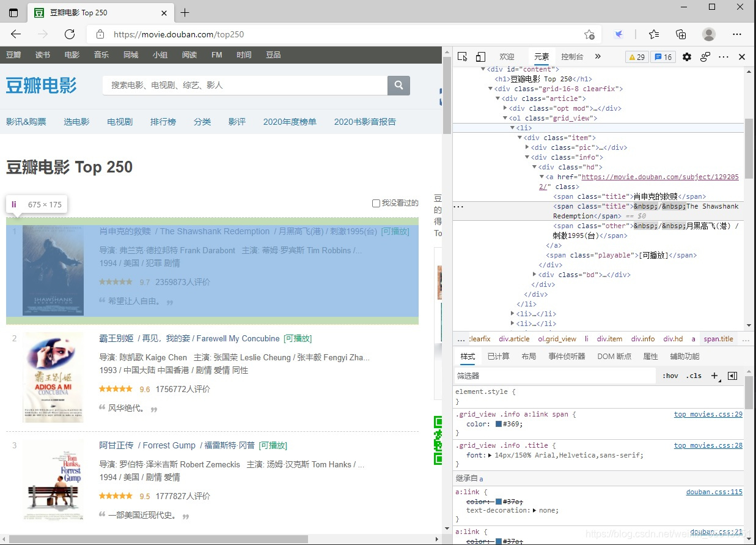Collapse the div id content node

(483, 69)
